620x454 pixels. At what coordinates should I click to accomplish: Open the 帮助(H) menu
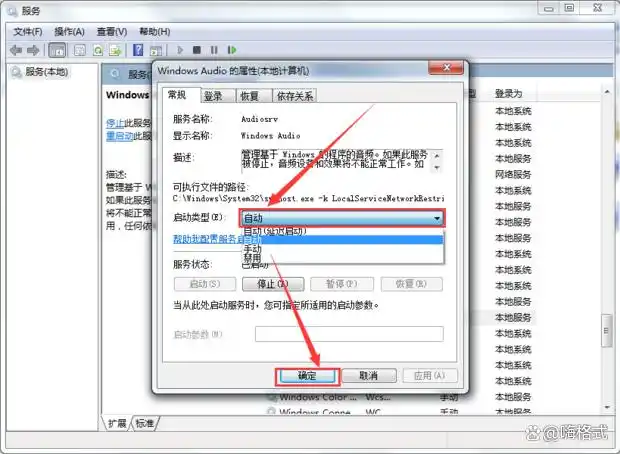click(155, 32)
